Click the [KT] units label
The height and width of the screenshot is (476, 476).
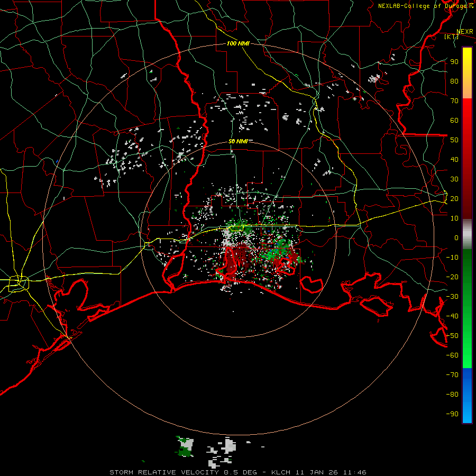[452, 36]
